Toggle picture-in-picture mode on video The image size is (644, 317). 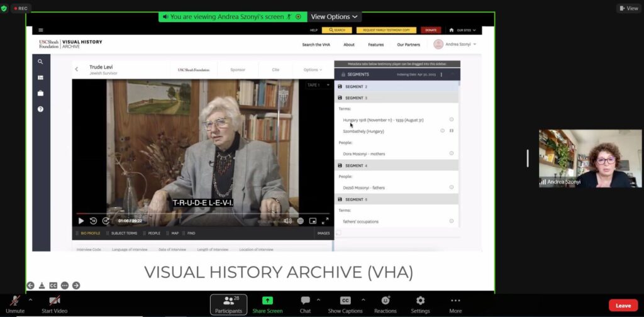coord(313,221)
